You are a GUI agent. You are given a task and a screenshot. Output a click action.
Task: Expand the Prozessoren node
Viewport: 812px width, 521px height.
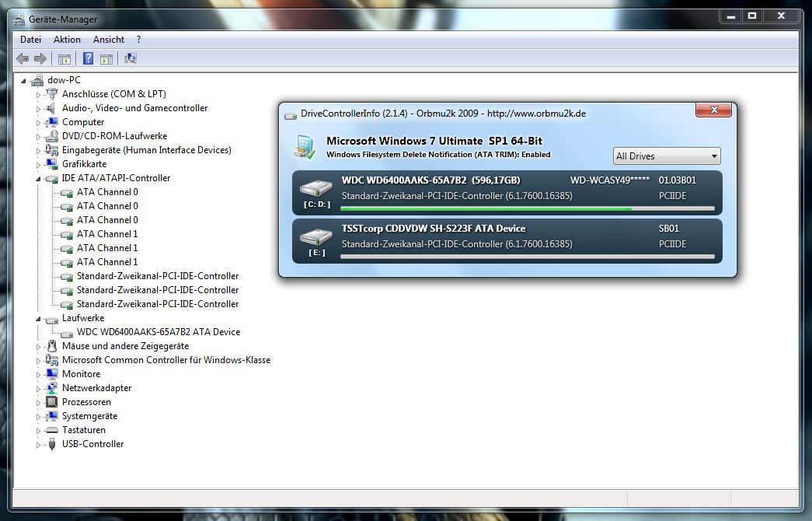click(38, 403)
